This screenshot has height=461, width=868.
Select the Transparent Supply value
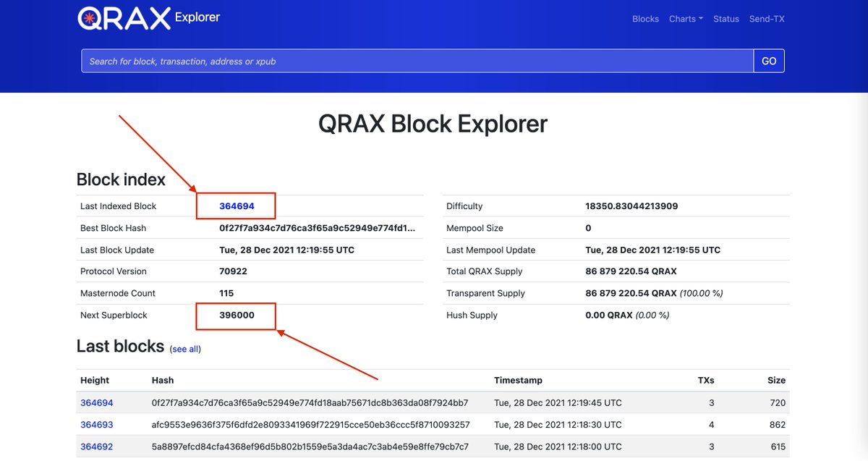tap(654, 293)
